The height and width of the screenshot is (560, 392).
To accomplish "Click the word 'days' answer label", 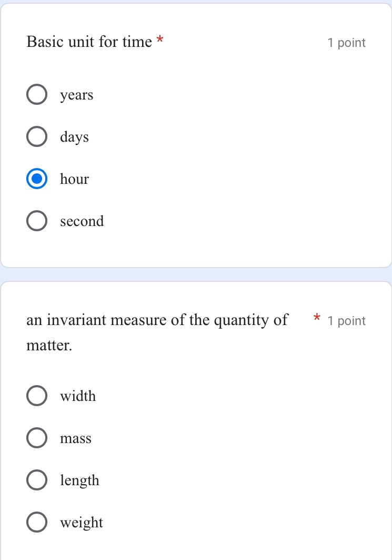I will pyautogui.click(x=75, y=137).
